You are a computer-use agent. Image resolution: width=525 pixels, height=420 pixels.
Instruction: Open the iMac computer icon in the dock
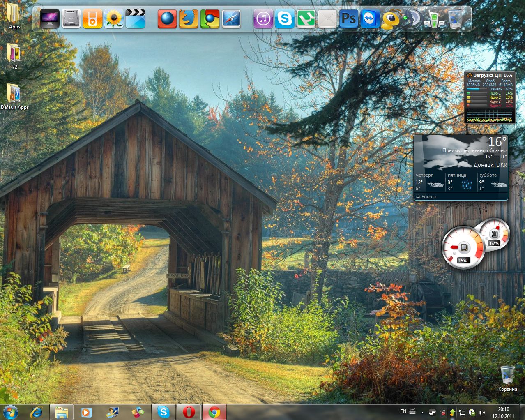tap(50, 19)
